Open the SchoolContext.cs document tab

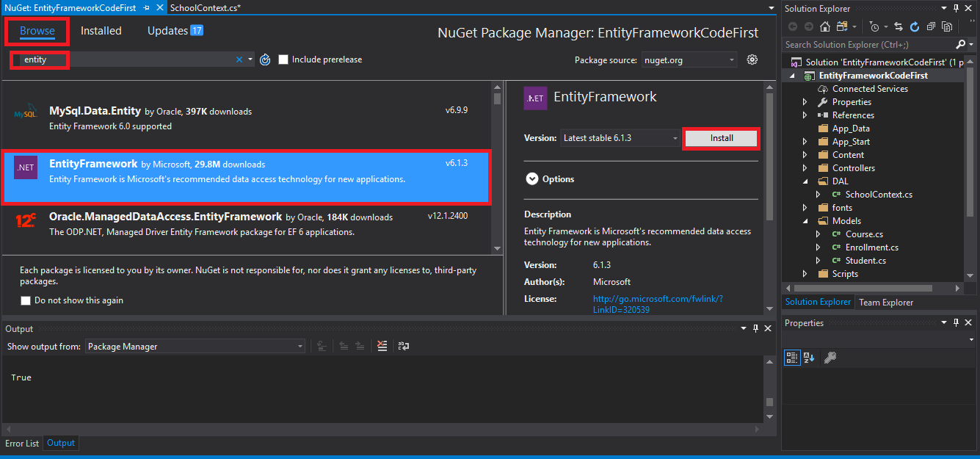pos(205,7)
